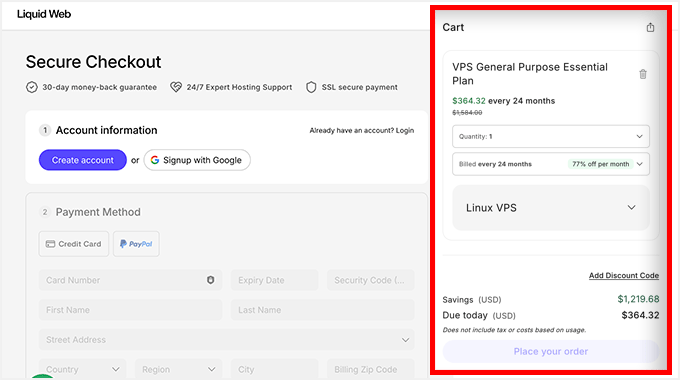Focus the First Name field
This screenshot has width=680, height=380.
tap(130, 310)
